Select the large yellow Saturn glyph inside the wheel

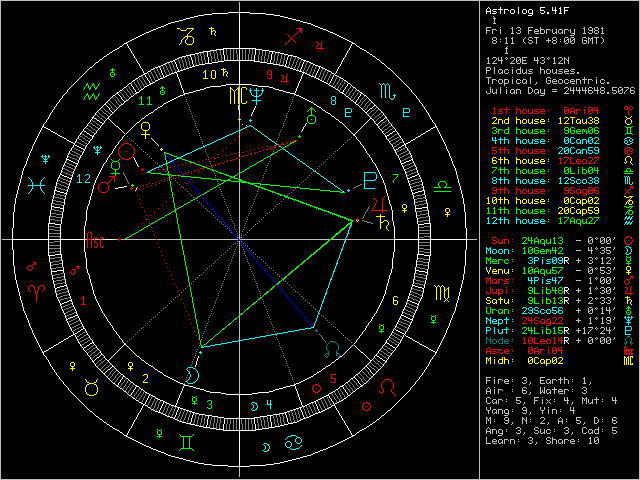pos(384,222)
